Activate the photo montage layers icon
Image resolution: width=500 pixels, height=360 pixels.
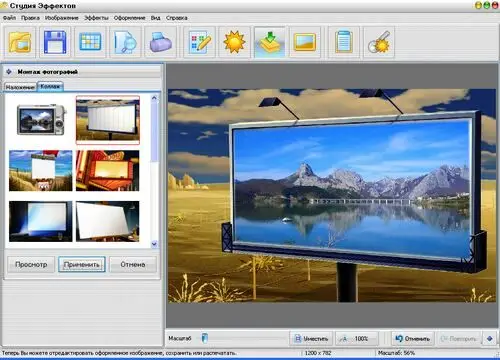click(x=270, y=42)
